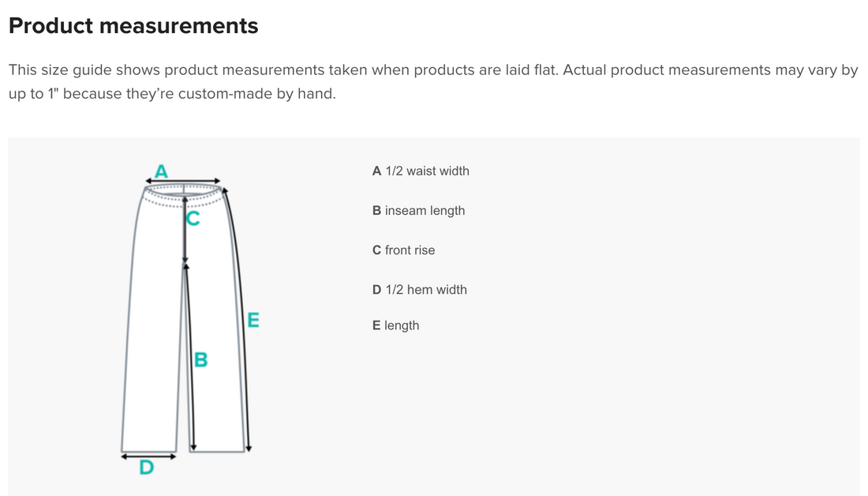Select the "D 1/2 hem width" legend entry
Viewport: 868px width, 496px height.
tap(419, 289)
